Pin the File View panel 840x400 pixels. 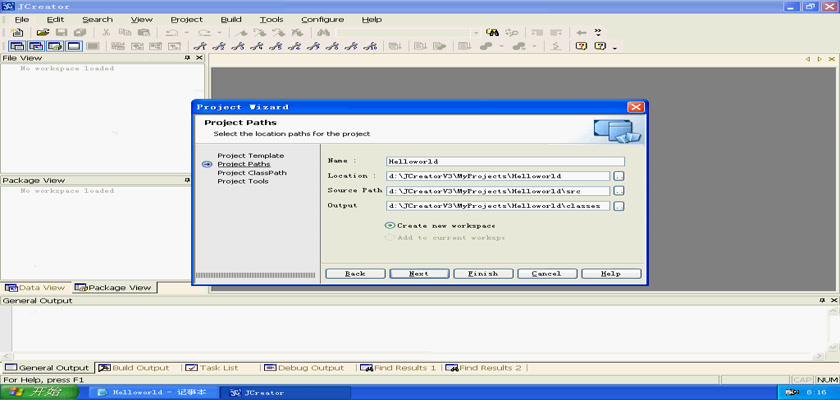click(187, 58)
